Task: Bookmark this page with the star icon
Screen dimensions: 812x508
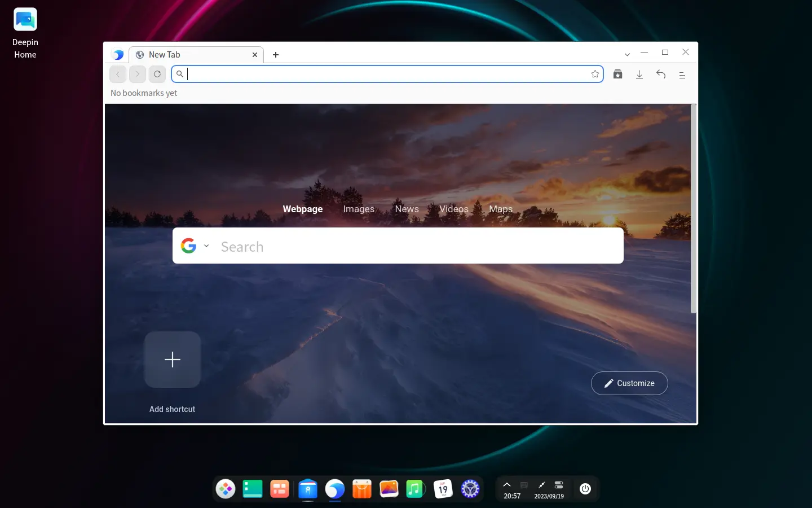Action: pyautogui.click(x=595, y=74)
